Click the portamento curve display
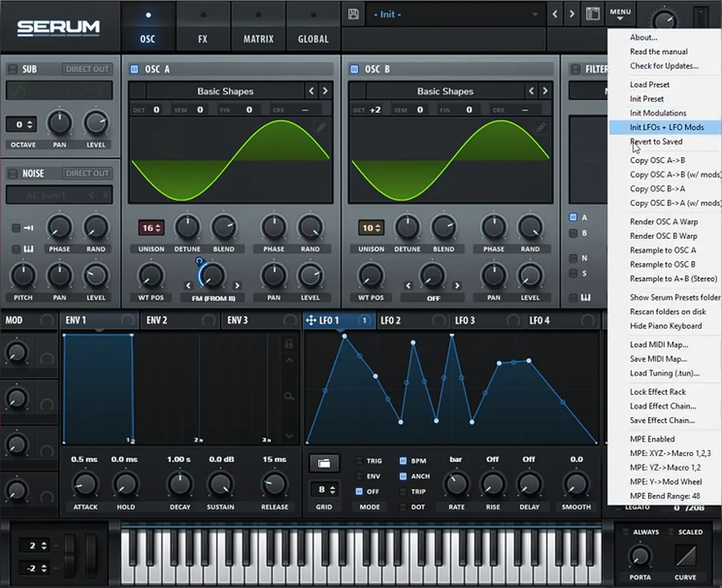This screenshot has width=722, height=588. (x=685, y=556)
